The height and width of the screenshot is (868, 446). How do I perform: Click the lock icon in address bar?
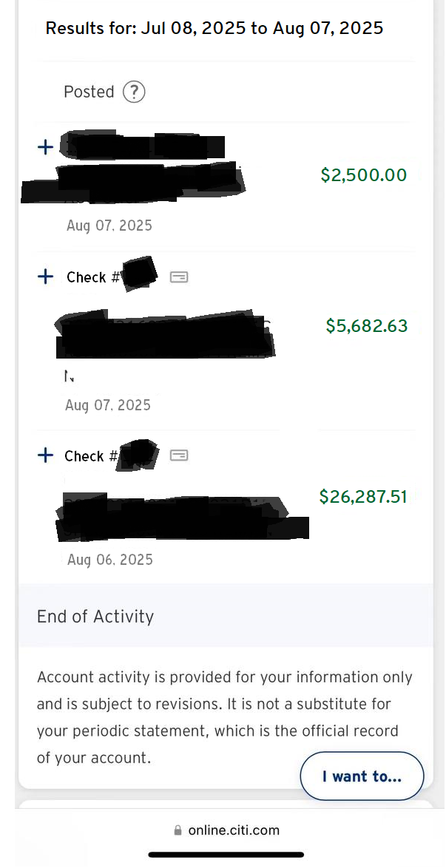[178, 830]
